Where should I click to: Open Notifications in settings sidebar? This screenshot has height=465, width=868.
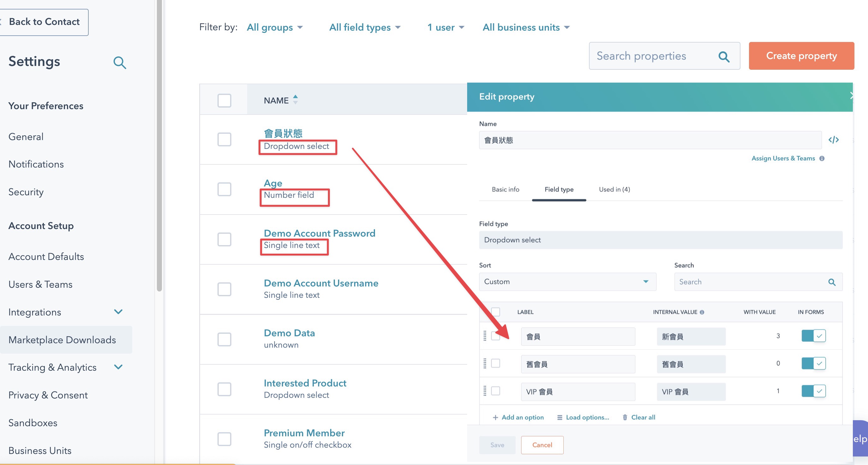pos(36,164)
